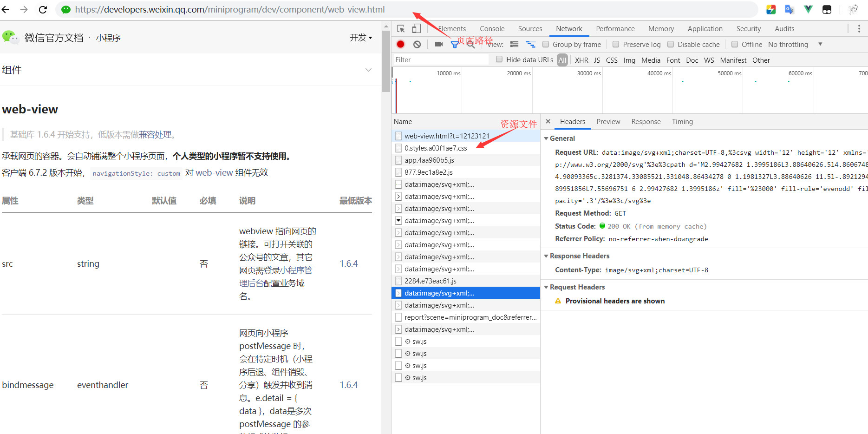Open the Console tab
868x434 pixels.
[492, 29]
